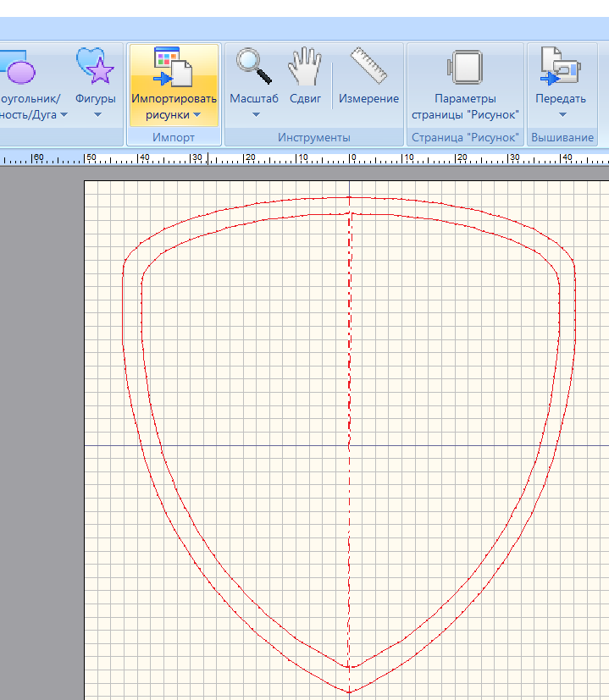This screenshot has height=700, width=609.
Task: Expand the Фигуры dropdown arrow
Action: click(x=96, y=115)
